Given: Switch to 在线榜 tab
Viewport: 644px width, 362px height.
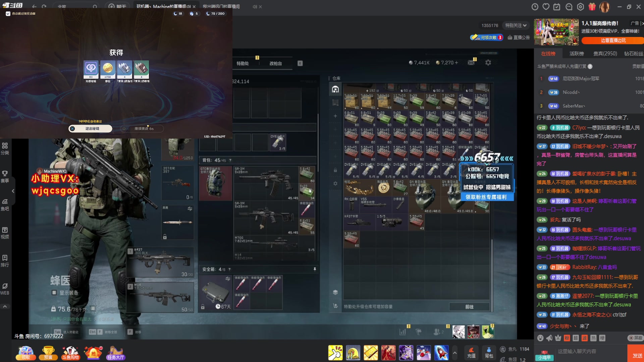Looking at the screenshot, I should pos(548,54).
